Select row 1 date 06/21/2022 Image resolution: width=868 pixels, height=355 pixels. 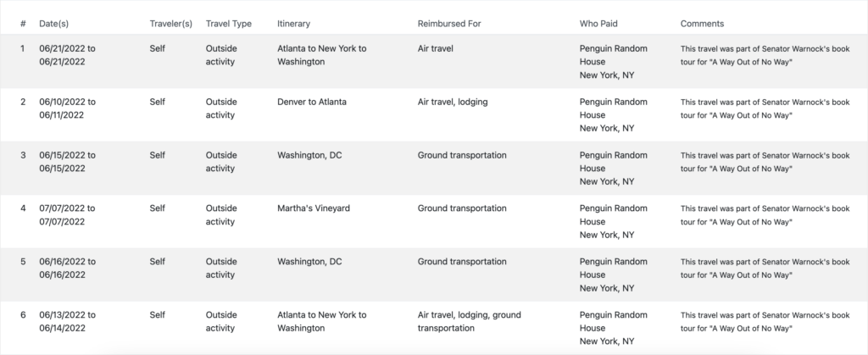click(67, 55)
